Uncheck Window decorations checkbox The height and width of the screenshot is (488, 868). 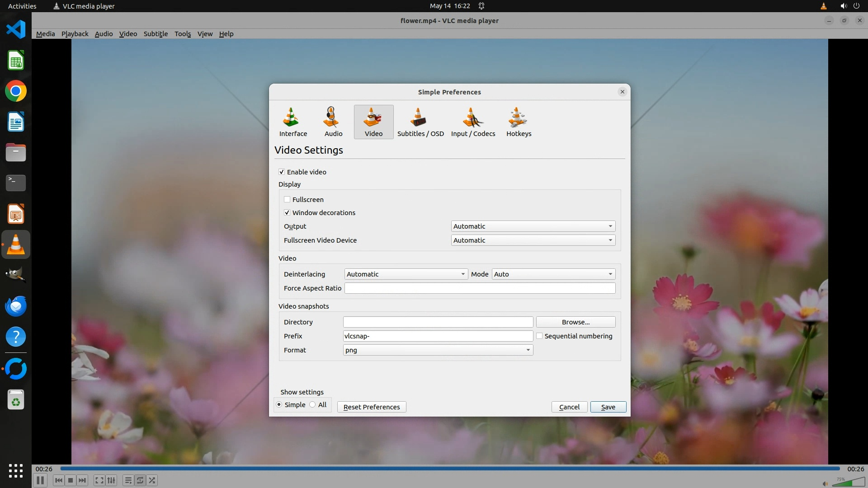[x=287, y=212]
